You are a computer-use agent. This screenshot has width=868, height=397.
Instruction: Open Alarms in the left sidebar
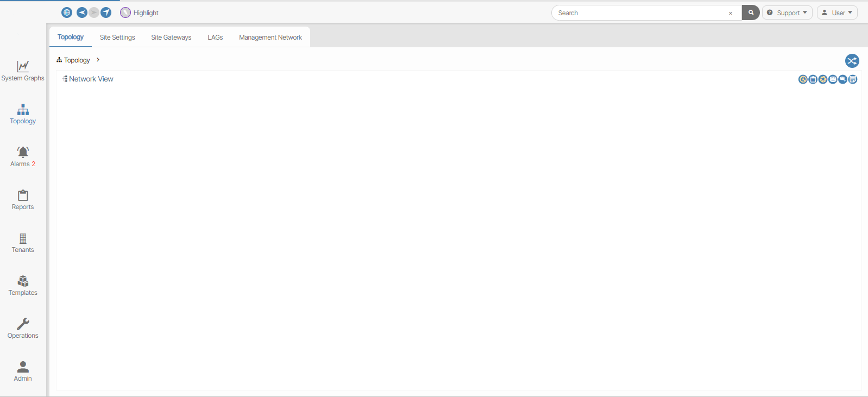click(x=23, y=156)
